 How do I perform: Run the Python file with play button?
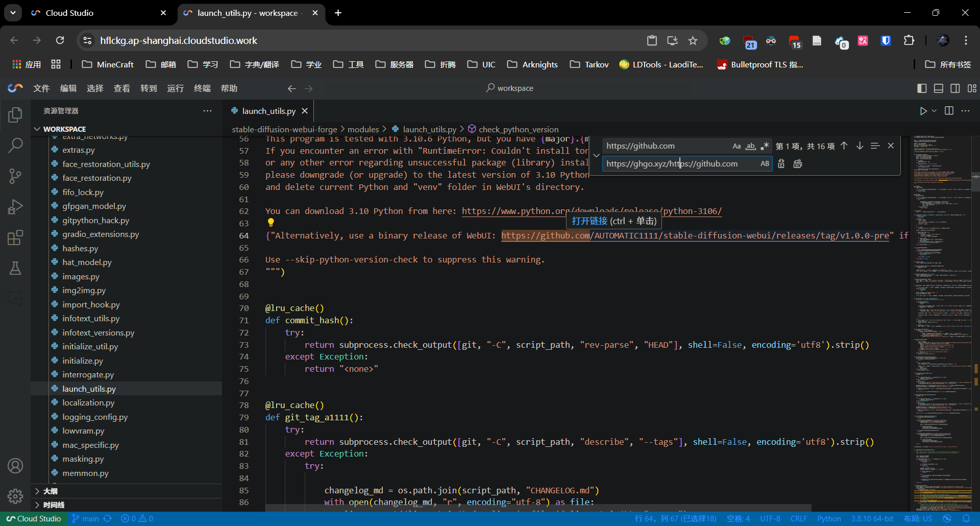click(x=923, y=111)
